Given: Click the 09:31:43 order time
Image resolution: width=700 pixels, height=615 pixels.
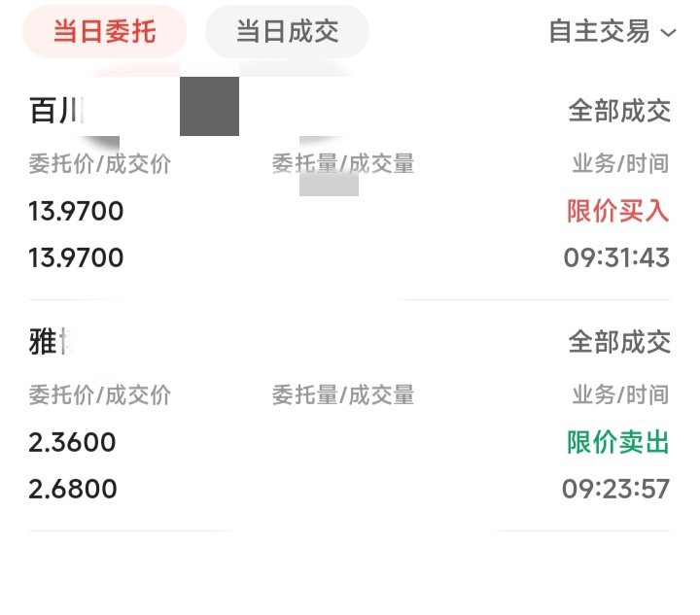Looking at the screenshot, I should pos(616,257).
